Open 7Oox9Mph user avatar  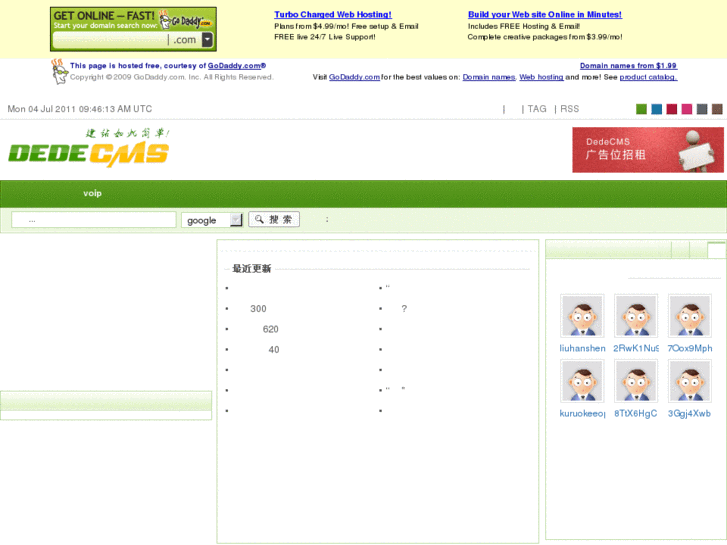[689, 315]
